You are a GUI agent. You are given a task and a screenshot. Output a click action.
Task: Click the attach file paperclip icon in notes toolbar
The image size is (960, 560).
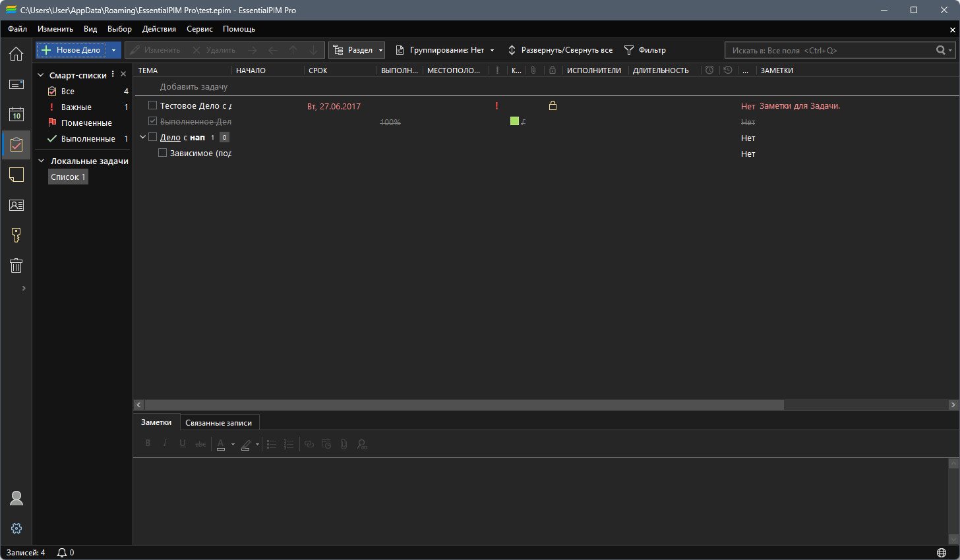(344, 444)
